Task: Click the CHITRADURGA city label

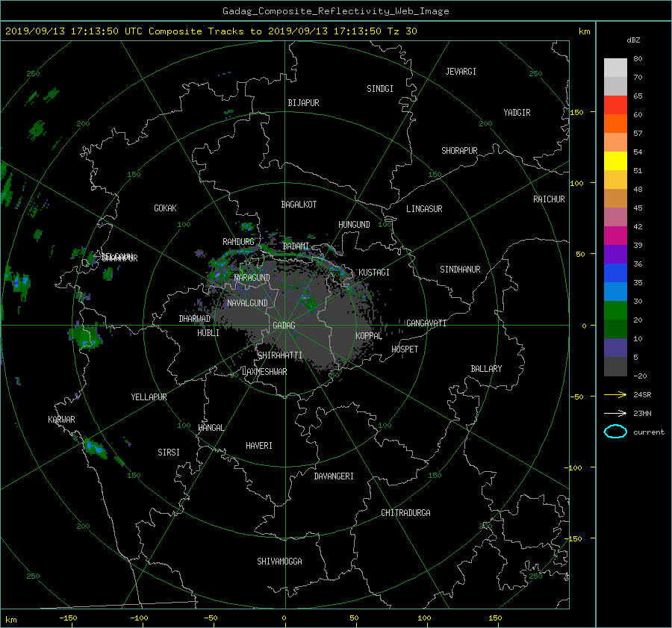Action: pos(405,513)
